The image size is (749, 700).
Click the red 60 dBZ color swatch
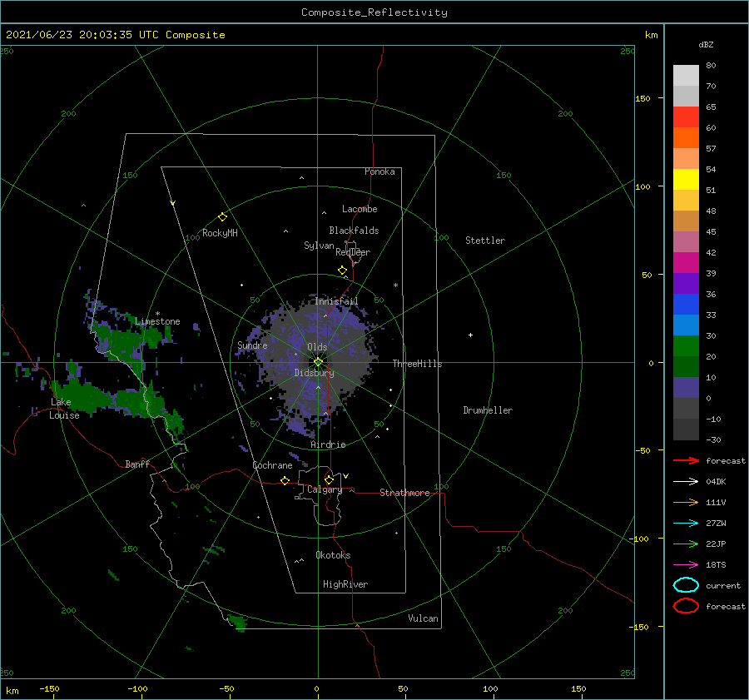click(x=686, y=117)
